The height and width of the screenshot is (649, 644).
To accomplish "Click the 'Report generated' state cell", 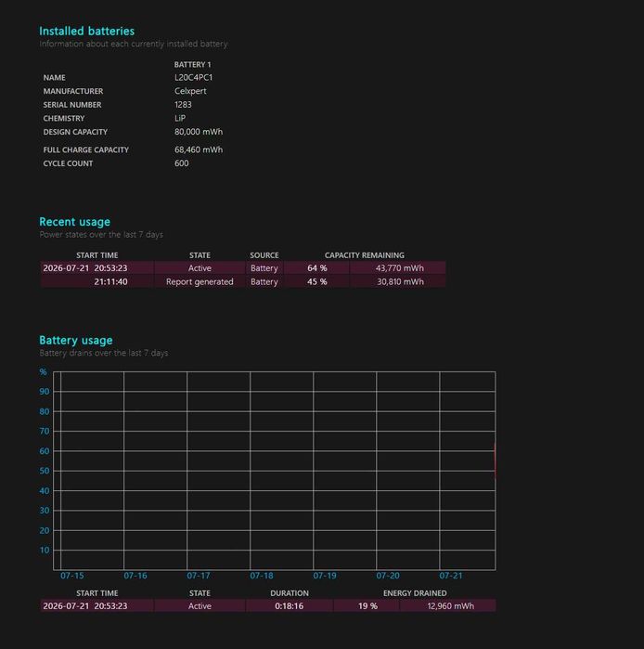I will 200,282.
